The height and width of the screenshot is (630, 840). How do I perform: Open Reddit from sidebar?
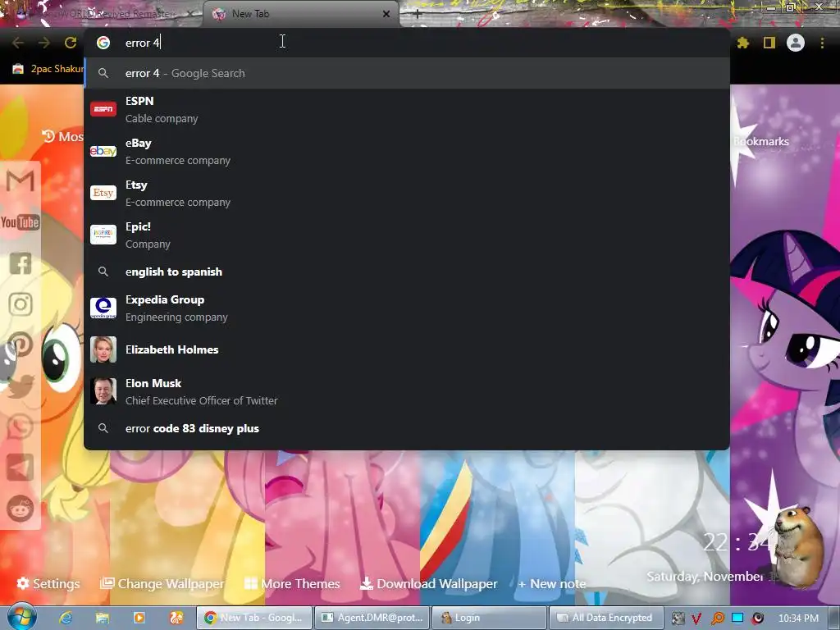(21, 509)
